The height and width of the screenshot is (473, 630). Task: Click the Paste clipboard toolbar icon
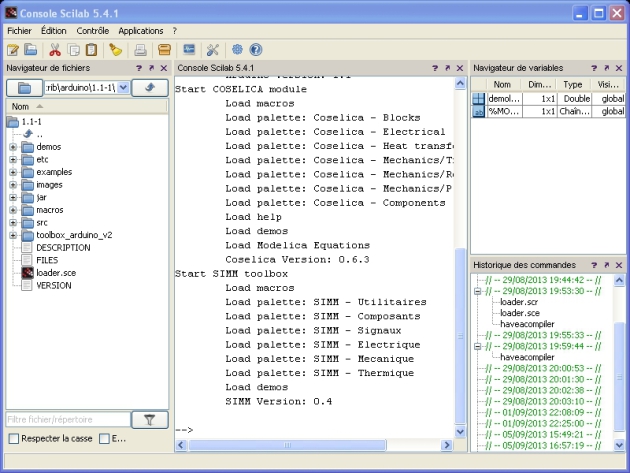point(92,50)
